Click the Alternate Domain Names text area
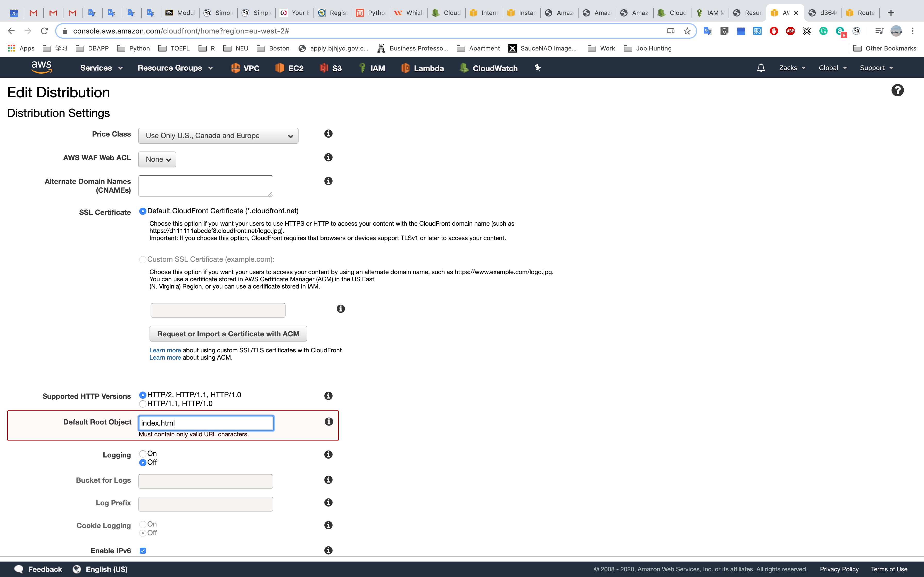 (205, 186)
